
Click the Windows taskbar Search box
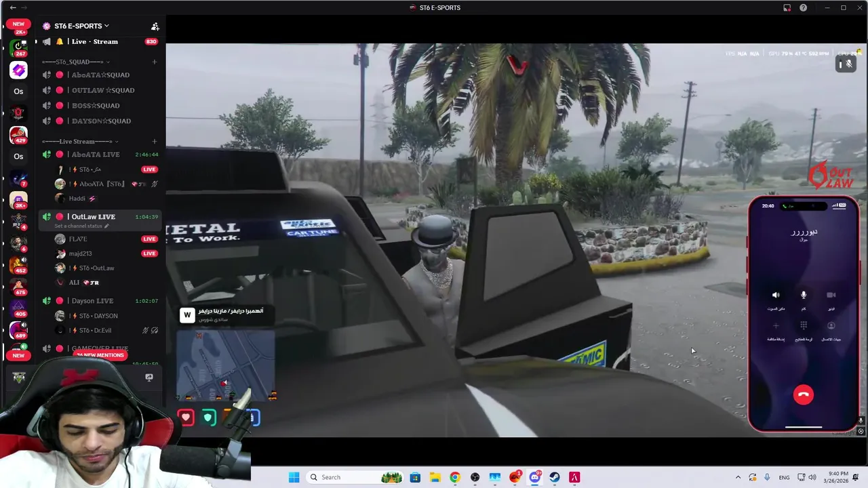(355, 477)
